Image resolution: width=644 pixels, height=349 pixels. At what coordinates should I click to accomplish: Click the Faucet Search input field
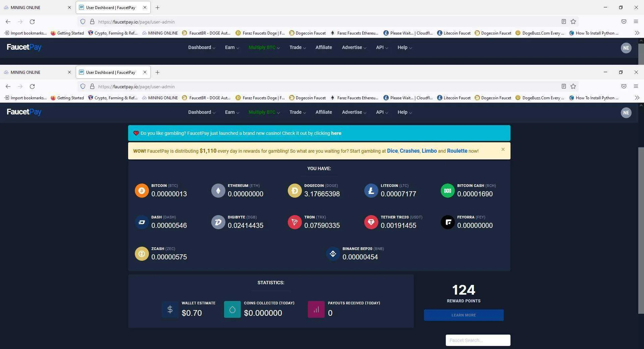(478, 340)
